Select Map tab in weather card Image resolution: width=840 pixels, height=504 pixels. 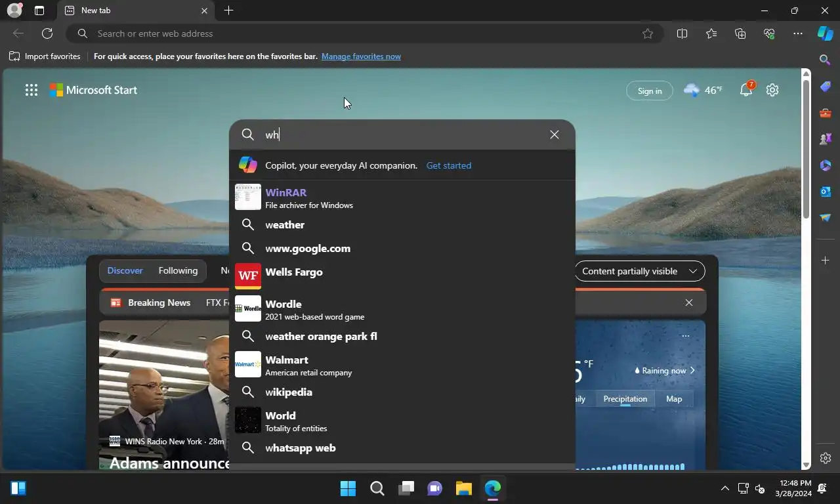tap(674, 399)
